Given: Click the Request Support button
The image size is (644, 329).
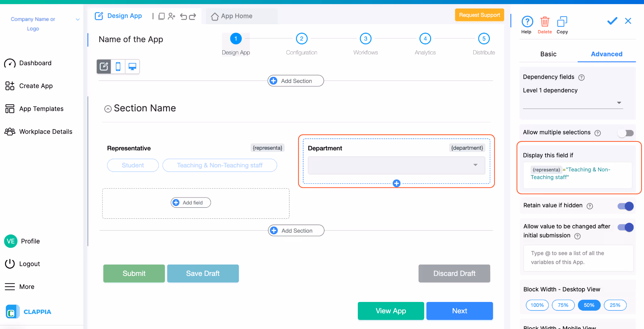Looking at the screenshot, I should coord(479,15).
